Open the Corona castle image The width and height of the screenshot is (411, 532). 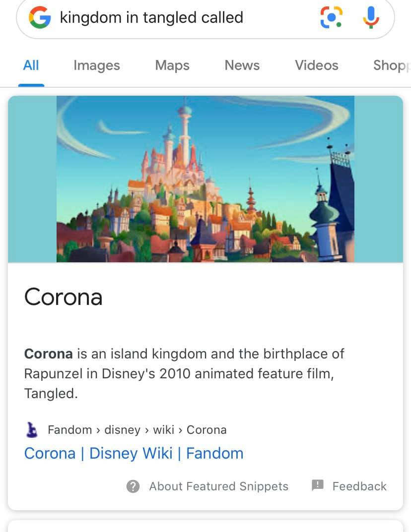pos(205,179)
